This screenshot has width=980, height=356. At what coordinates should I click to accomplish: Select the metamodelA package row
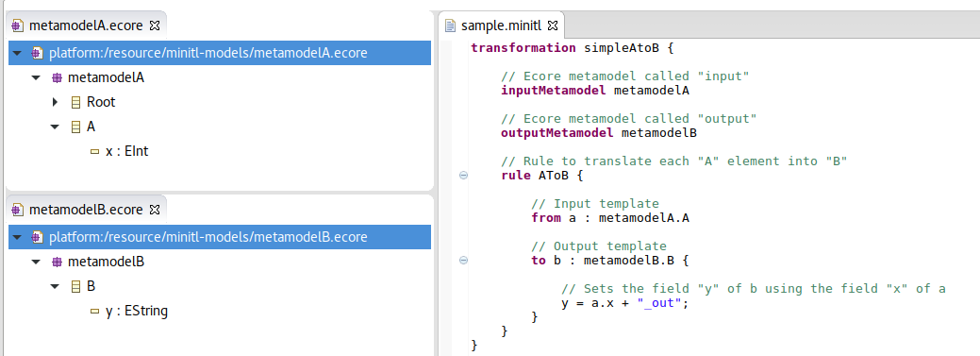click(106, 78)
